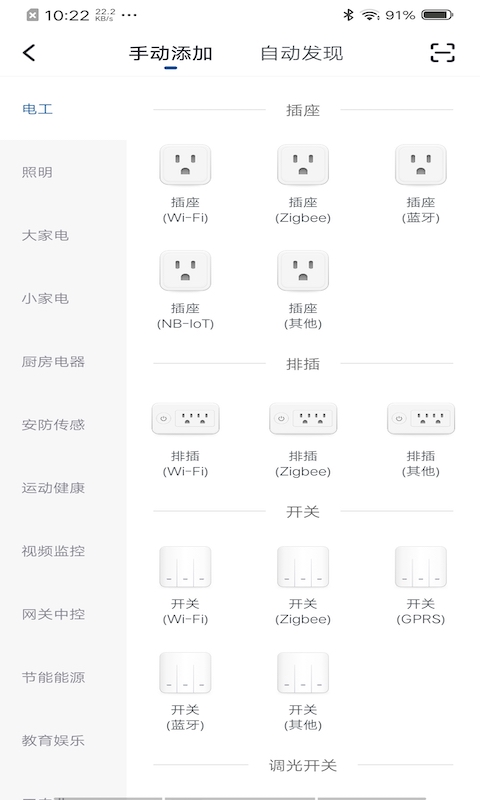Choose the 开关 (蓝牙) switch icon
Viewport: 480px width, 800px height.
185,672
